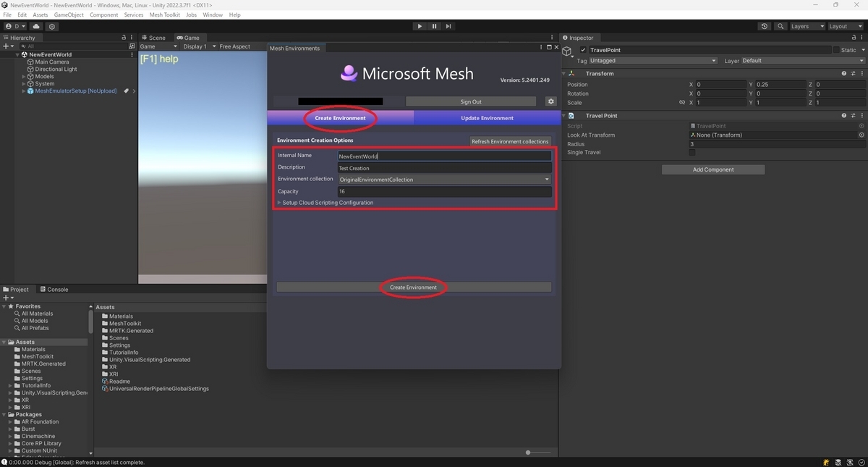
Task: Click Refresh Environment collections button
Action: pyautogui.click(x=511, y=141)
